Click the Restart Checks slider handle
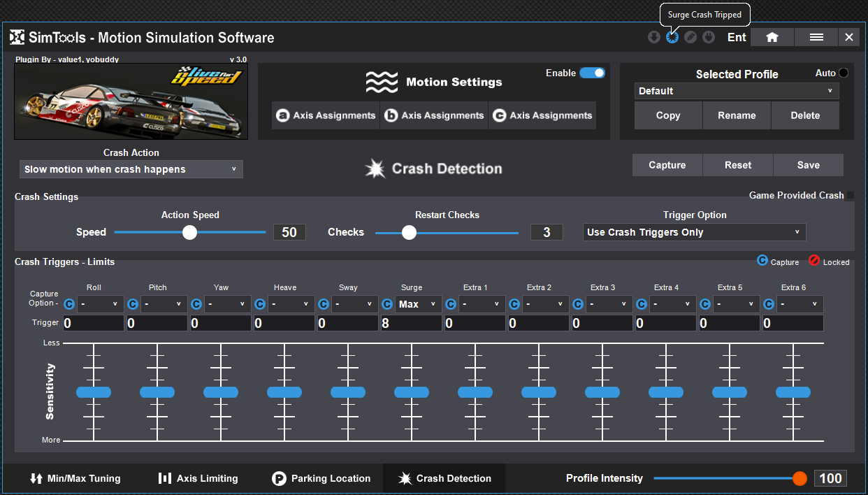 (409, 232)
